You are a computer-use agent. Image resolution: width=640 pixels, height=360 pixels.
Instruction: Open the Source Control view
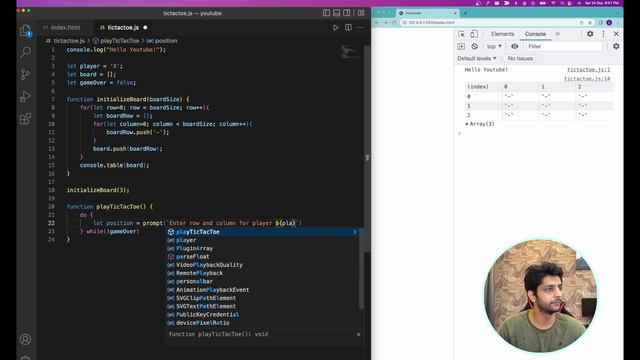click(x=25, y=74)
